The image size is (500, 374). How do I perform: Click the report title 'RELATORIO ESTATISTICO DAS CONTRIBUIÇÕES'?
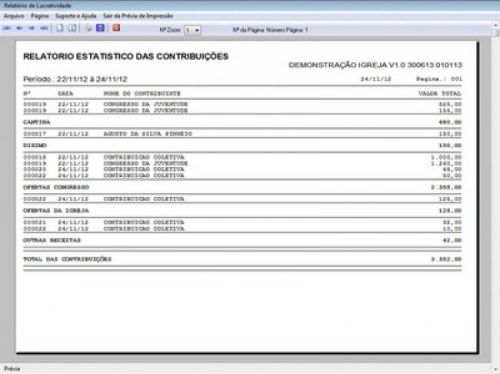coord(126,56)
